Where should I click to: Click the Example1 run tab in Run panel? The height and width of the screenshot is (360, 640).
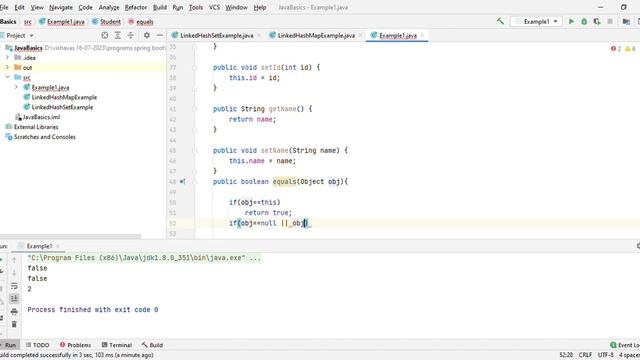39,246
